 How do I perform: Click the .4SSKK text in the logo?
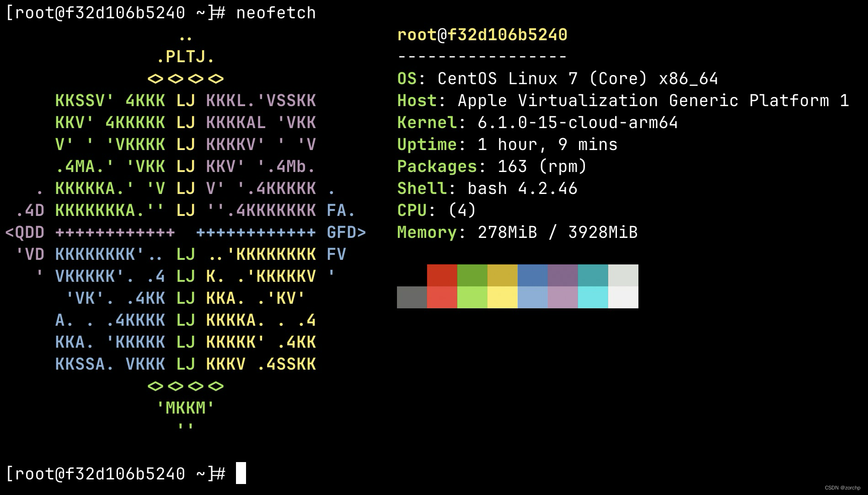tap(286, 364)
